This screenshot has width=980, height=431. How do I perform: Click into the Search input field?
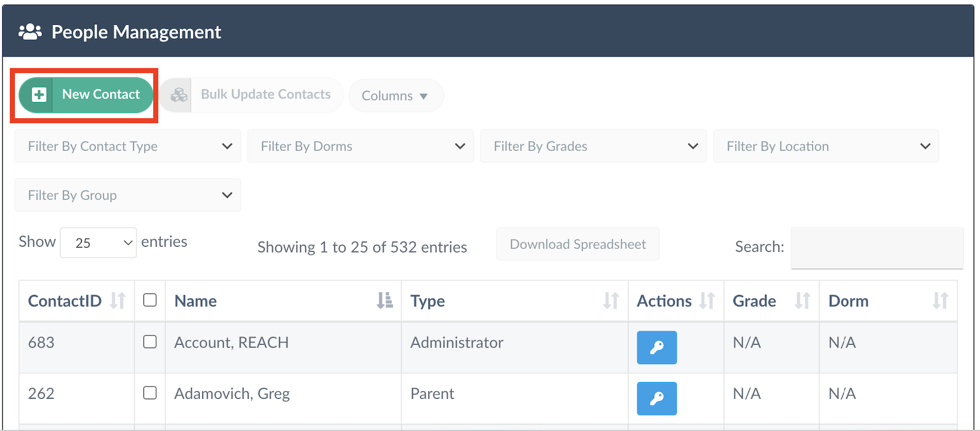pyautogui.click(x=876, y=248)
